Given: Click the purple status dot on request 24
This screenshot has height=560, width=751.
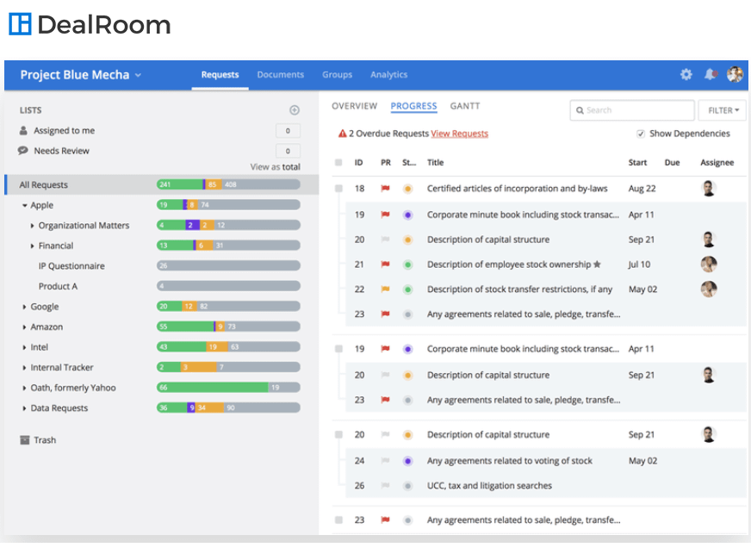Looking at the screenshot, I should (x=407, y=461).
